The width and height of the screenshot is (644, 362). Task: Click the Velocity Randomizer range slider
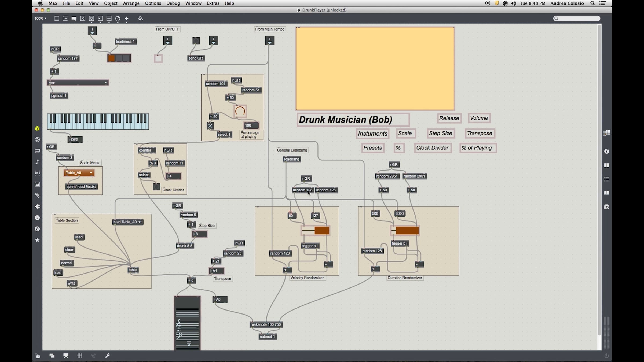316,231
